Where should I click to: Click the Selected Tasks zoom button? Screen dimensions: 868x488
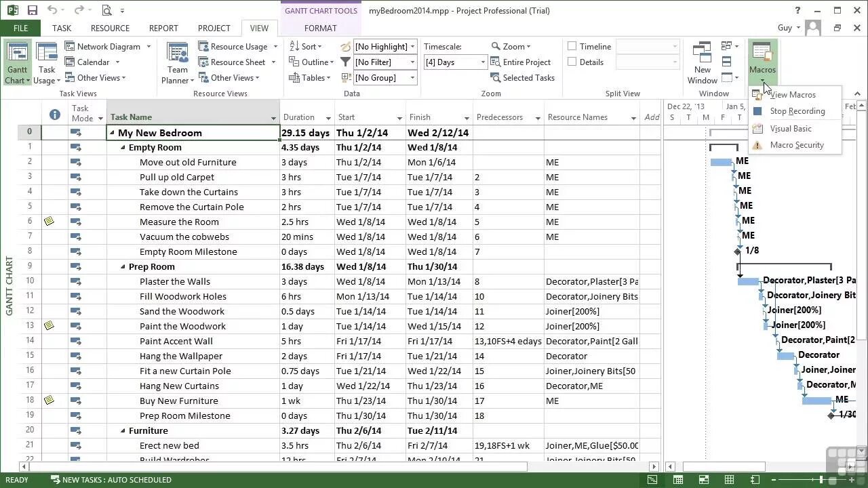tap(522, 77)
